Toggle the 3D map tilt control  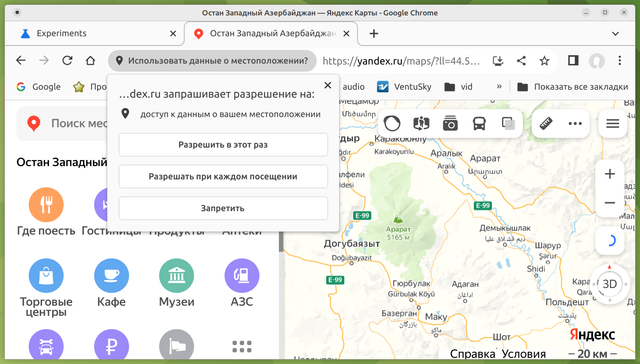(610, 284)
